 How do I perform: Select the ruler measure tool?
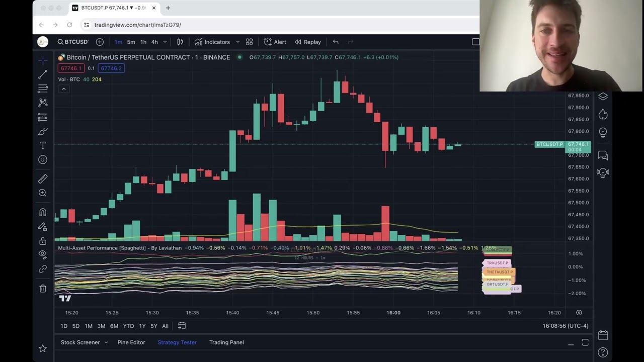[43, 178]
